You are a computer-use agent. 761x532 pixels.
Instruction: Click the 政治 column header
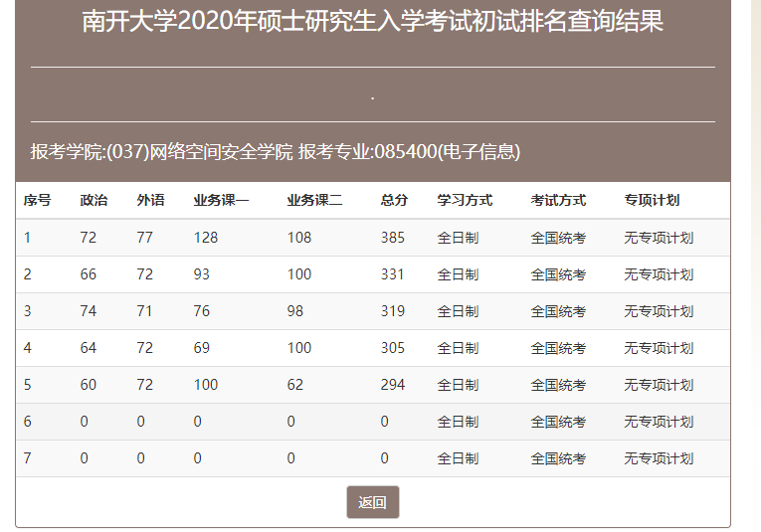[94, 200]
